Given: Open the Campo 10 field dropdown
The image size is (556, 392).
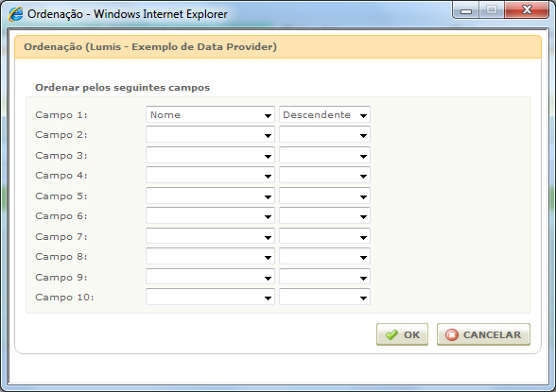Looking at the screenshot, I should tap(210, 298).
